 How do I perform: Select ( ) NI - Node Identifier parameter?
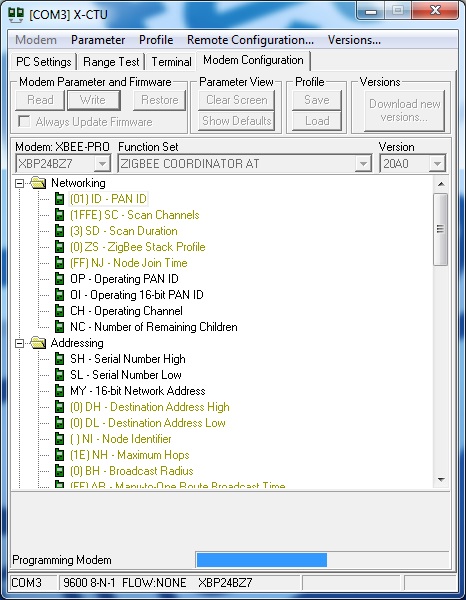(121, 439)
